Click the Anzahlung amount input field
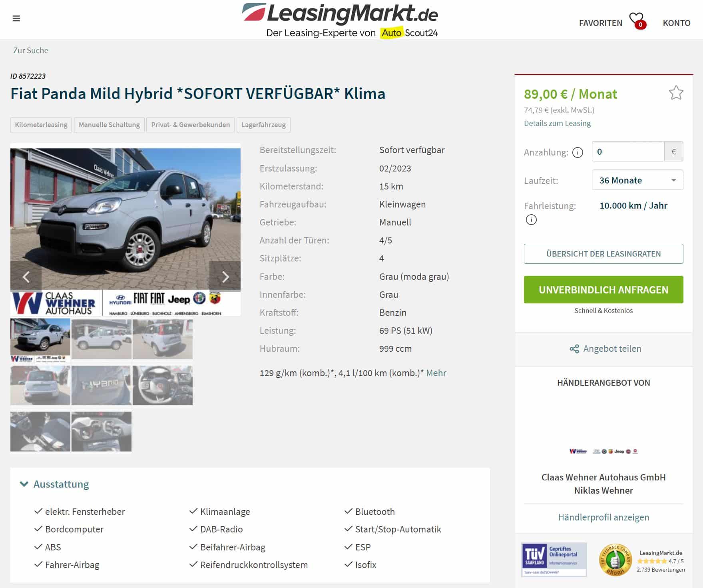 click(627, 151)
